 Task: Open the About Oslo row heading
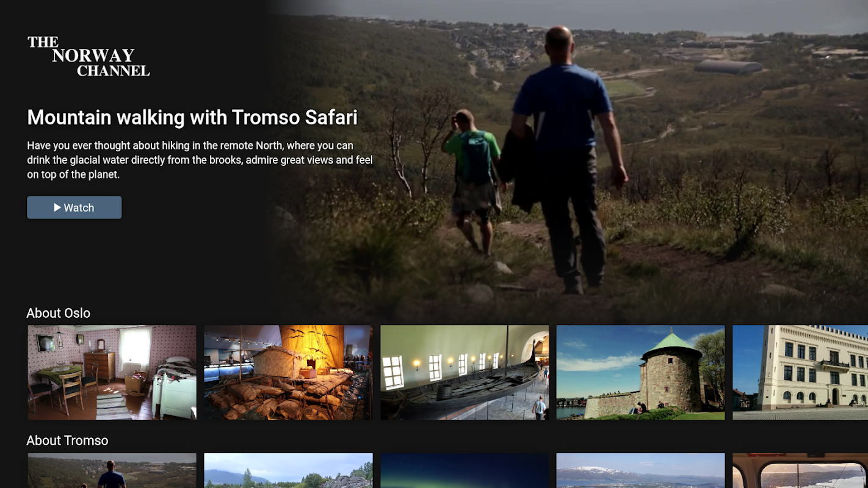click(x=58, y=313)
